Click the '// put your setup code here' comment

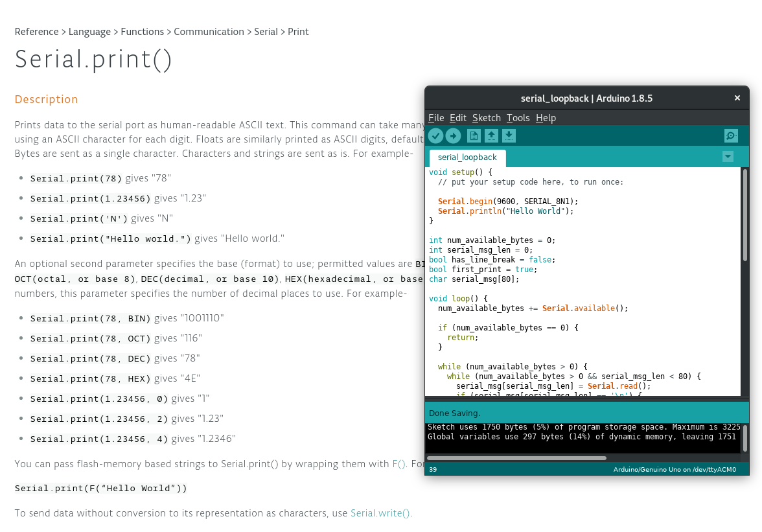pos(531,181)
